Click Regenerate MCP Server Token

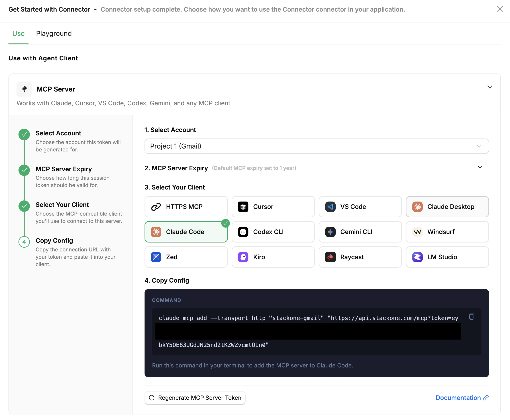tap(195, 398)
